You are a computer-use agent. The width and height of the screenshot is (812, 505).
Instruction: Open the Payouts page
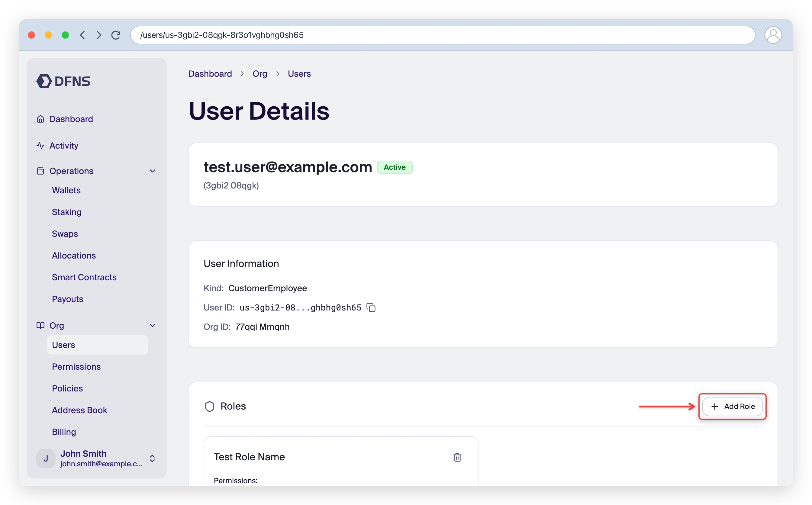67,299
